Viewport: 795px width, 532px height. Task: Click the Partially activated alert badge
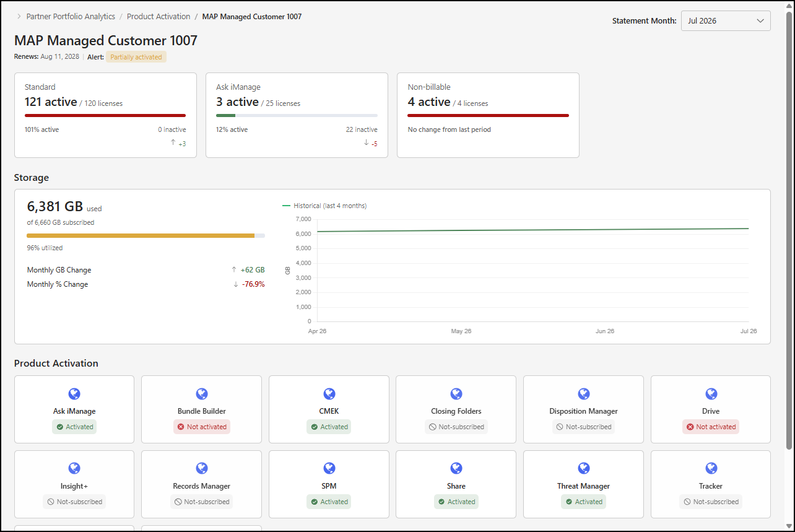[x=136, y=57]
